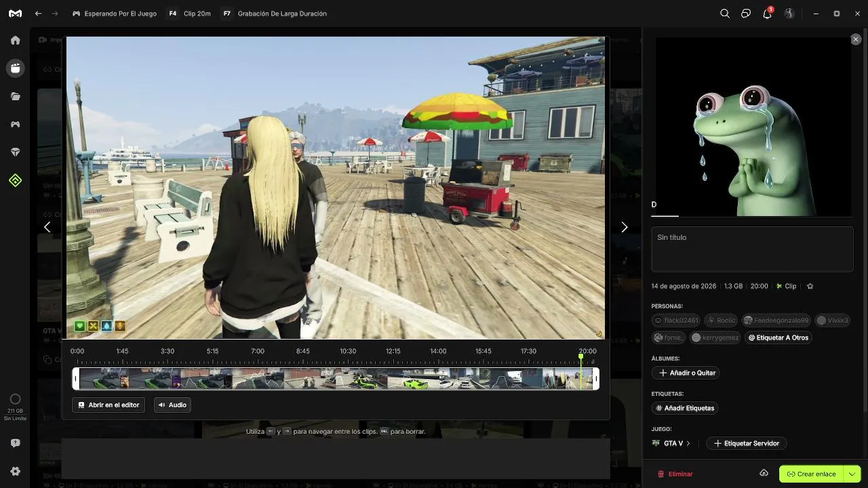The width and height of the screenshot is (868, 488).
Task: Click Añadir o Quitar albums button
Action: tap(687, 373)
